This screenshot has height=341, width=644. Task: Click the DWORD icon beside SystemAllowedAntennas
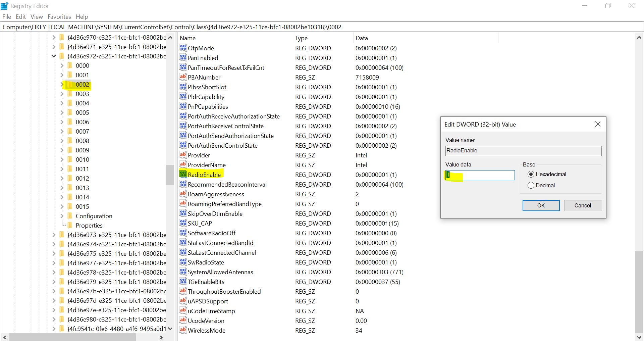183,272
